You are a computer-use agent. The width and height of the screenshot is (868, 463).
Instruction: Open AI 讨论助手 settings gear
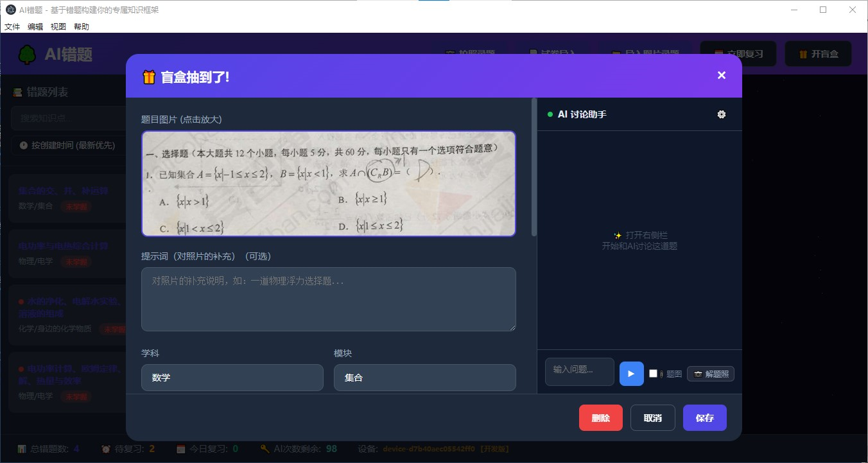(x=722, y=114)
